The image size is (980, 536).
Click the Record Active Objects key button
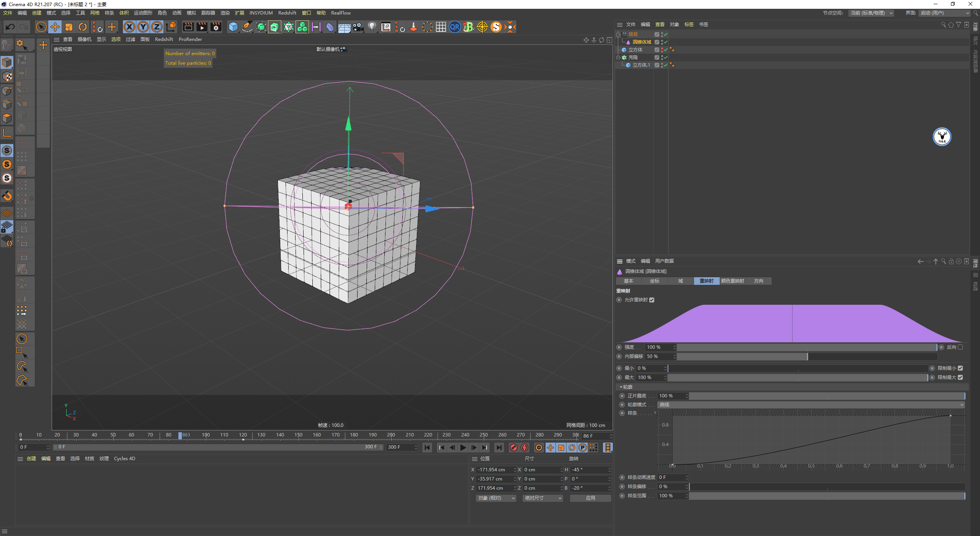click(514, 448)
